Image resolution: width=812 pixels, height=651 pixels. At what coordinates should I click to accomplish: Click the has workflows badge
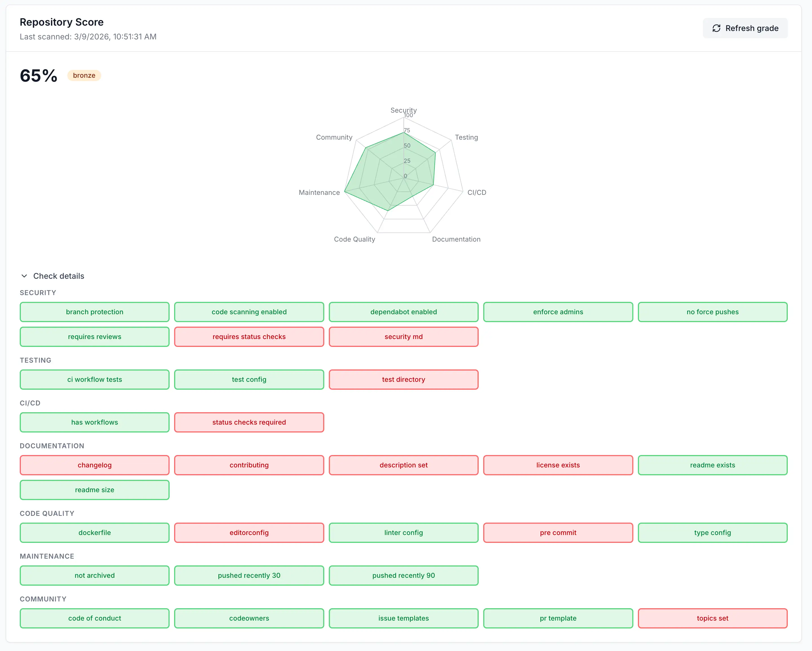click(x=95, y=423)
